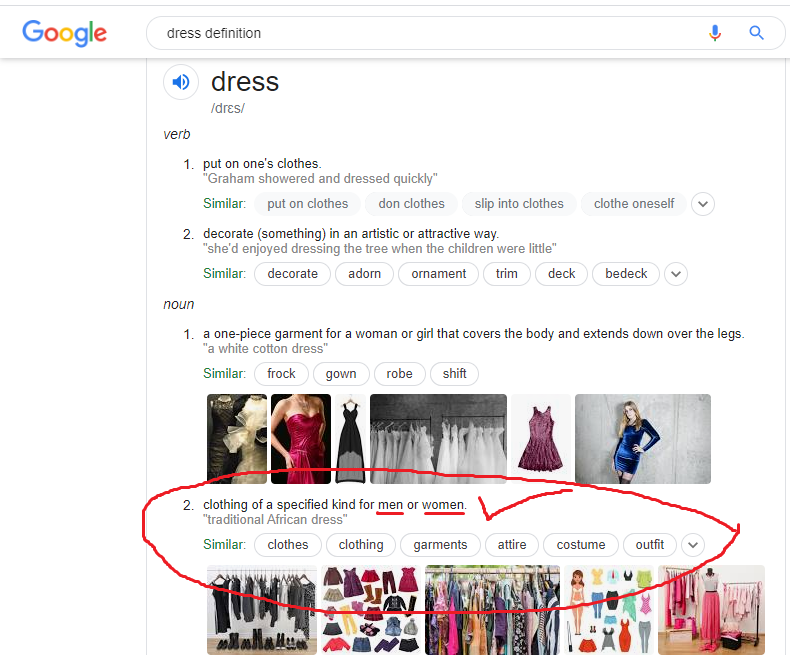Select the 'ornament' synonym chip
Screen dimensions: 790x655
(438, 274)
